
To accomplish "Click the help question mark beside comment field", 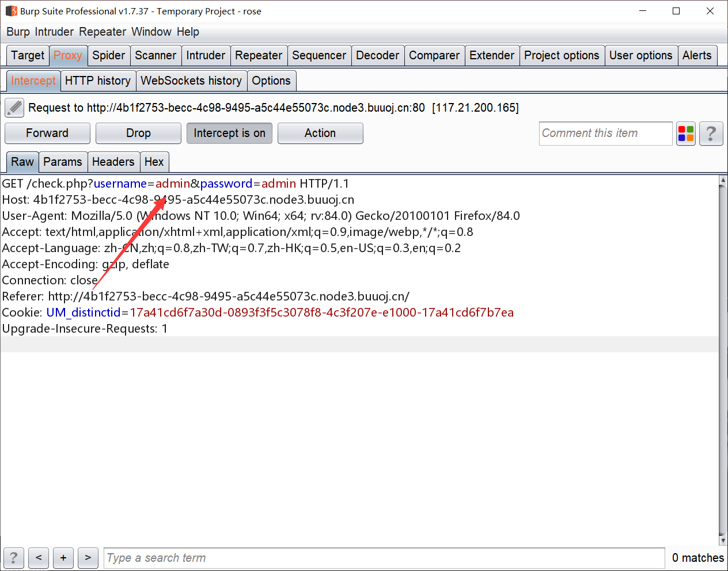I will coord(711,134).
